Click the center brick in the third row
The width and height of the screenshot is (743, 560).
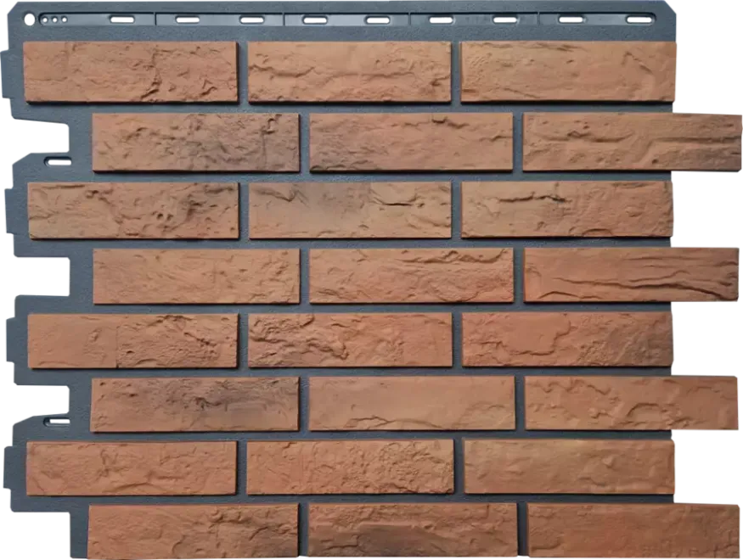350,210
